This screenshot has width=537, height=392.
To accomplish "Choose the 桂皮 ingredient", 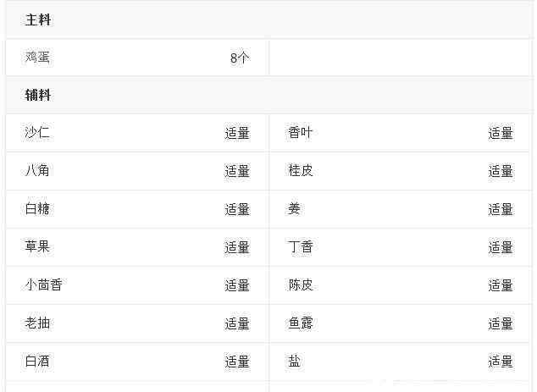I will click(x=301, y=171).
